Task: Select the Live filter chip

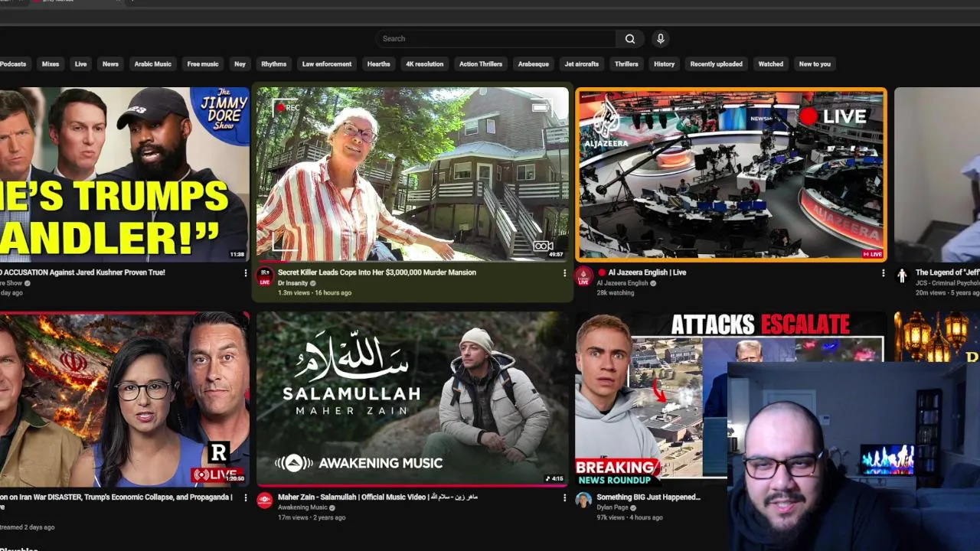Action: coord(80,64)
